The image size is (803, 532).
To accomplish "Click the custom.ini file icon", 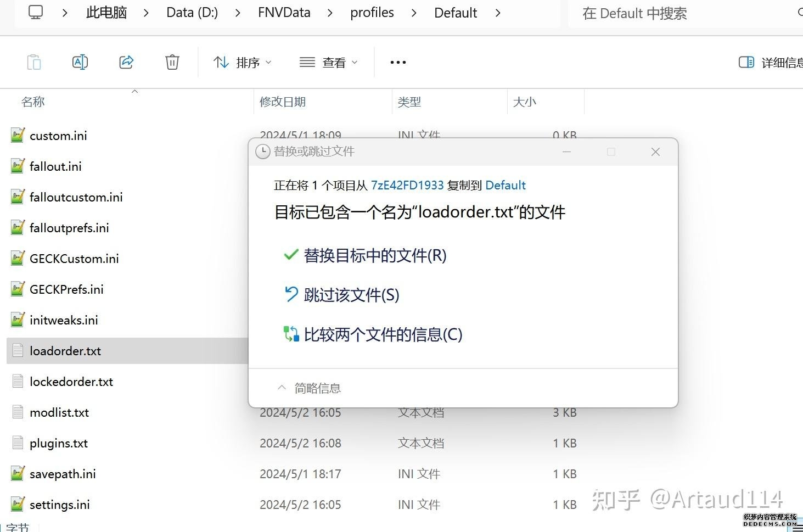I will [18, 136].
